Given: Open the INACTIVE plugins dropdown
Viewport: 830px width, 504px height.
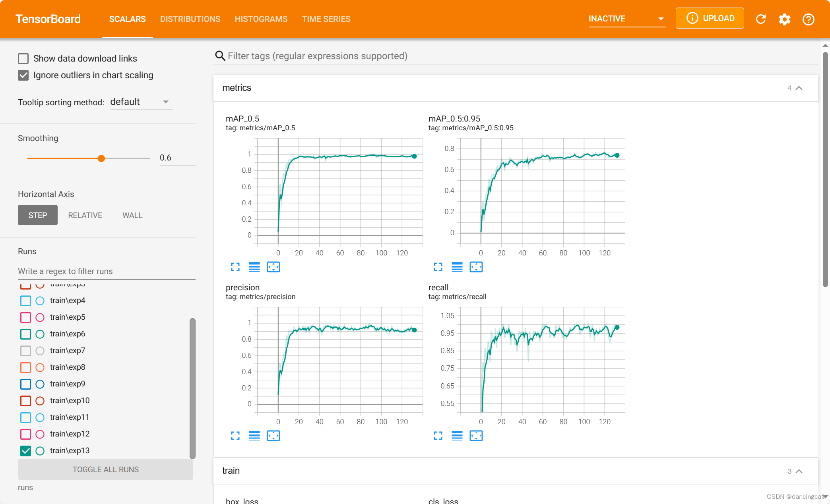Looking at the screenshot, I should [x=626, y=19].
